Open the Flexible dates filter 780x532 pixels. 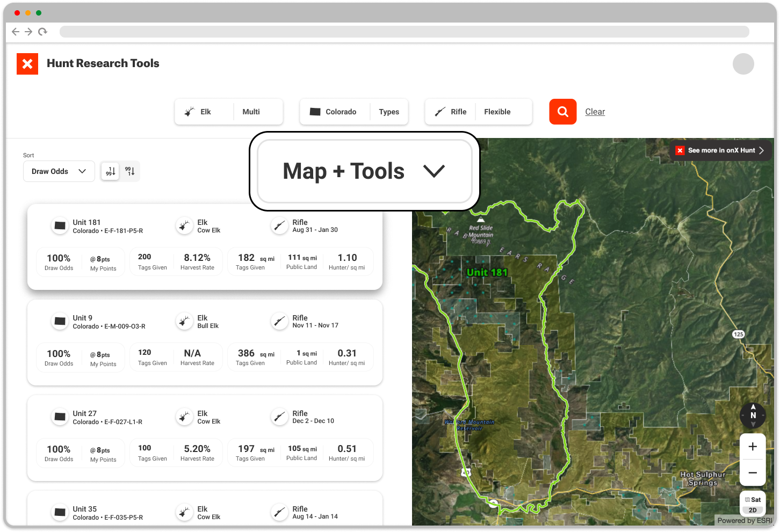(503, 112)
